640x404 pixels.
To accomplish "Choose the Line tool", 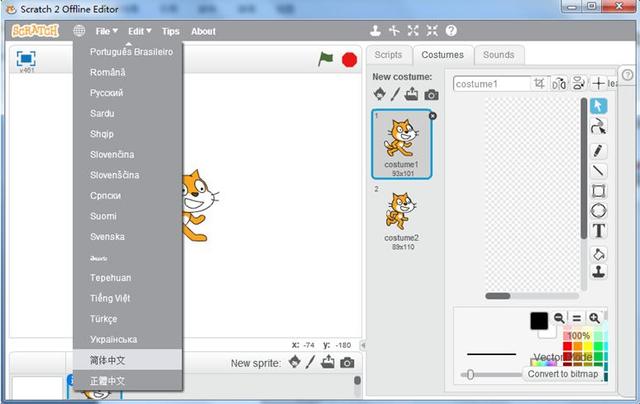I will [598, 170].
